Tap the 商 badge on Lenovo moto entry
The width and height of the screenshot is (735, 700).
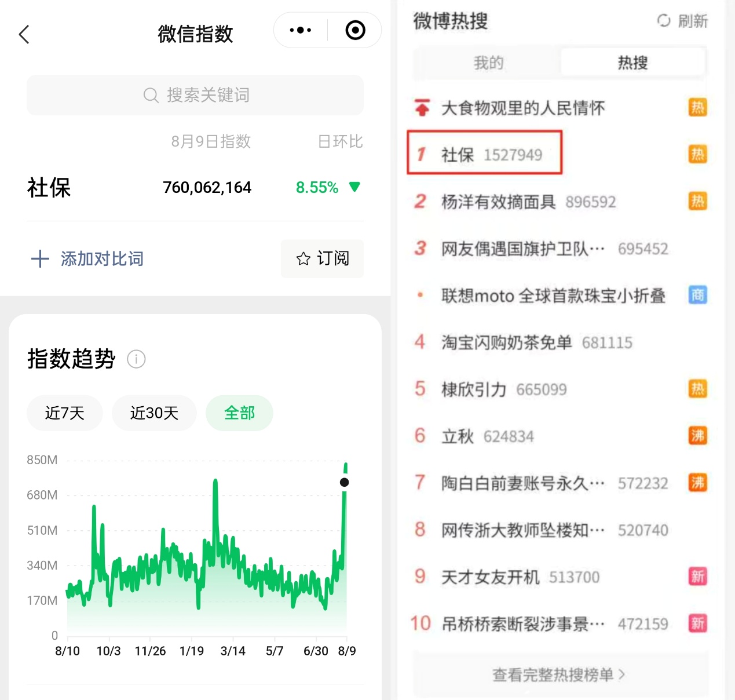click(697, 295)
